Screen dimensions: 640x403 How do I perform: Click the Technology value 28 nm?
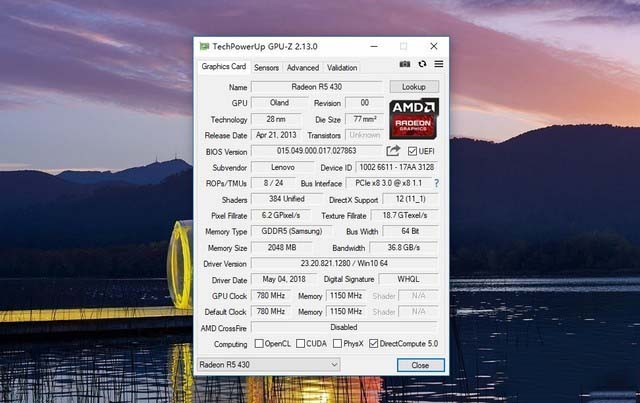click(x=276, y=119)
